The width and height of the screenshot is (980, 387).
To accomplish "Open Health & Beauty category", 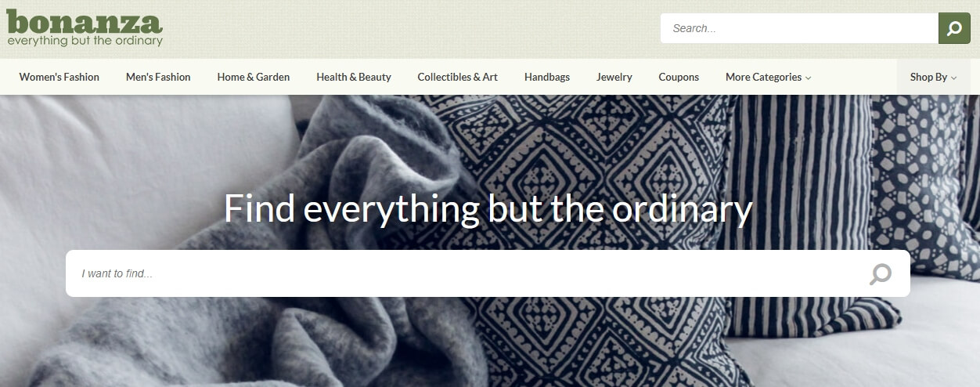I will (354, 77).
